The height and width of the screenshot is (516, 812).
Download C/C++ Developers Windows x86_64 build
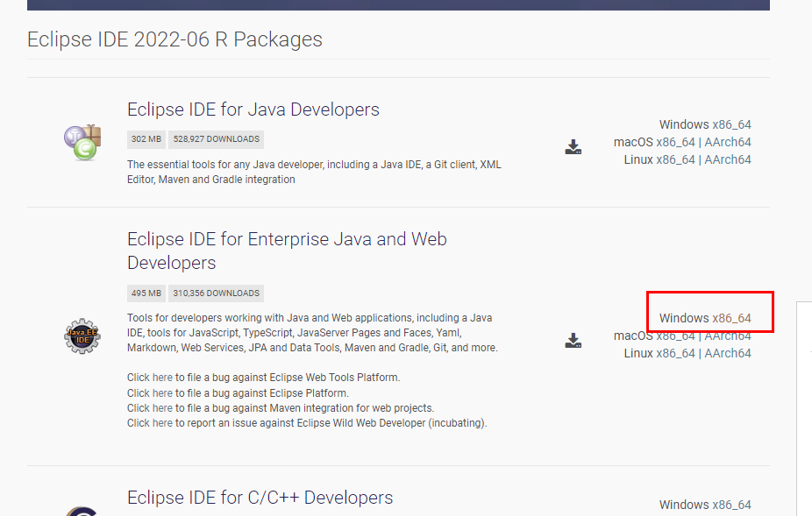coord(731,505)
